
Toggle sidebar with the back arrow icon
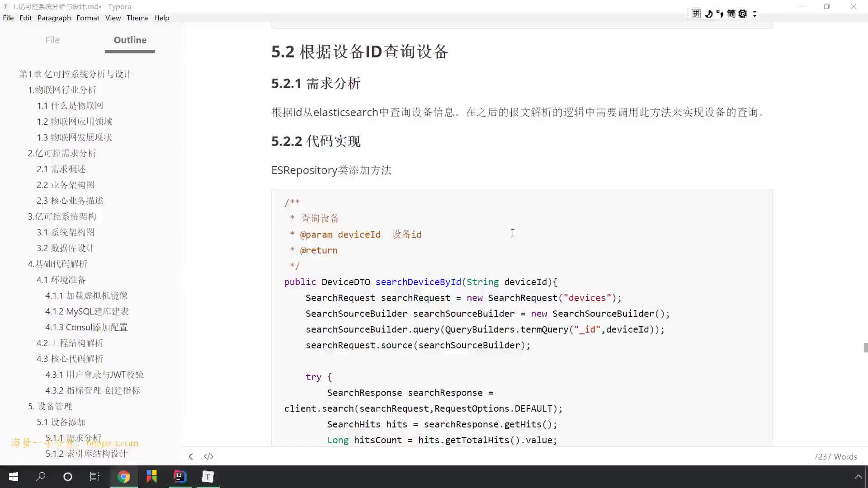191,456
